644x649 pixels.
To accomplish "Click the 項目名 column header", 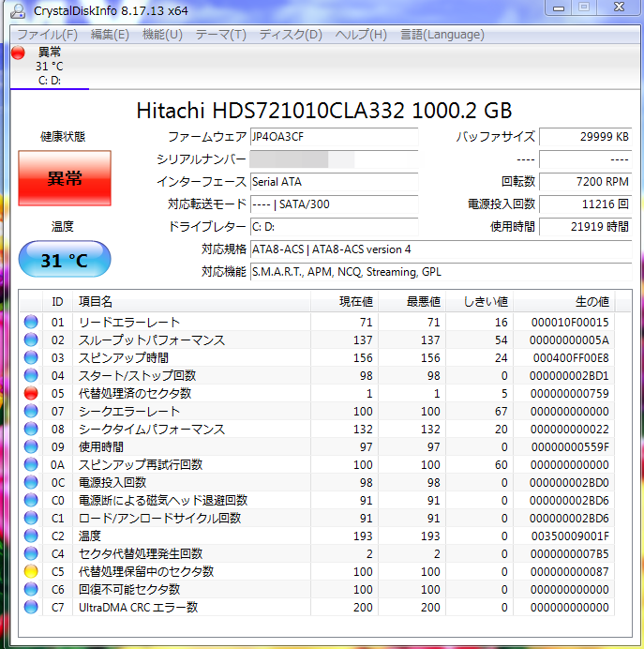I will [x=191, y=301].
